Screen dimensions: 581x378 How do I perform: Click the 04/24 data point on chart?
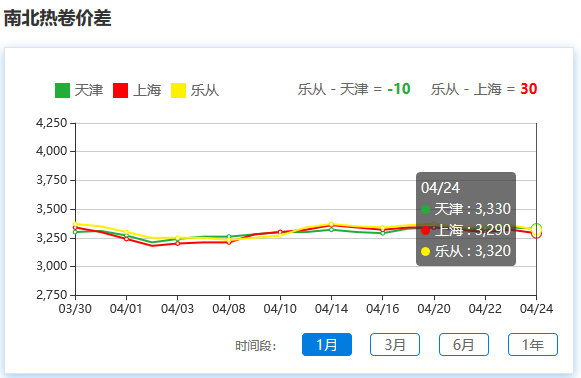(x=536, y=230)
